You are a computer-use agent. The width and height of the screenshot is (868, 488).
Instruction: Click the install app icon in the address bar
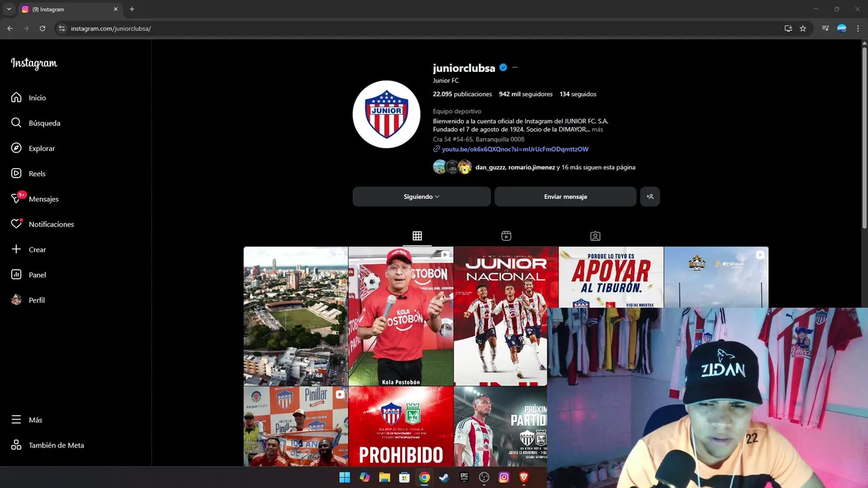[x=788, y=28]
